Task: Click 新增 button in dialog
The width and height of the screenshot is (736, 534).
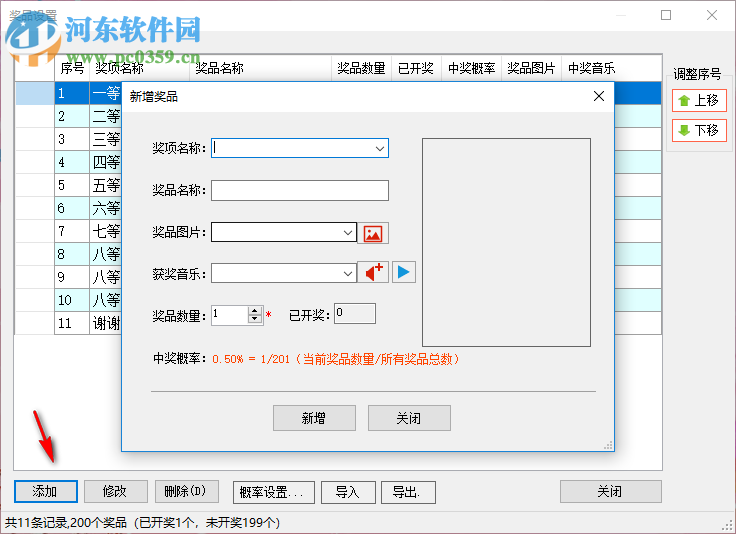Action: (314, 418)
